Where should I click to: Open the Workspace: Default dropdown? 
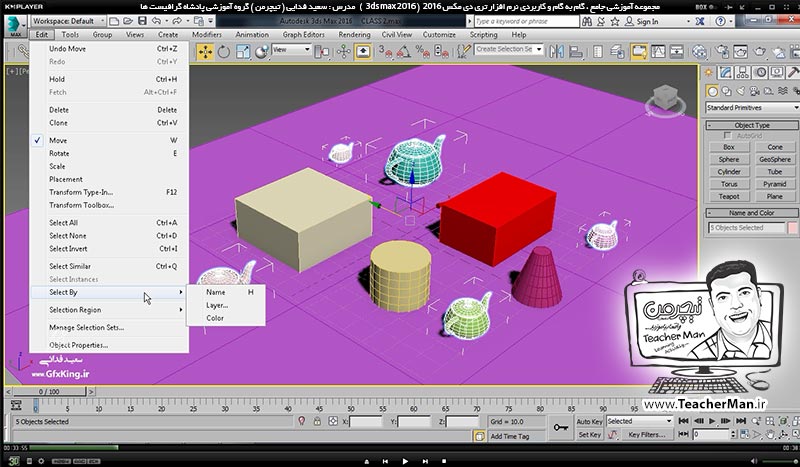pyautogui.click(x=68, y=21)
